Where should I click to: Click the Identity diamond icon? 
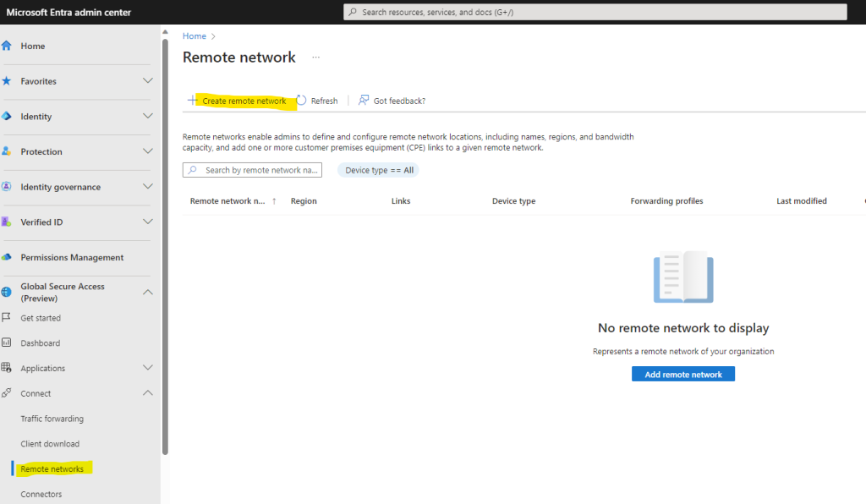pyautogui.click(x=7, y=117)
